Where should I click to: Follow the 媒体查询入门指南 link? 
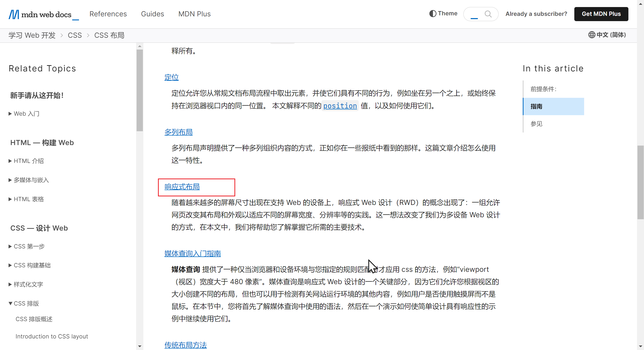pos(193,253)
